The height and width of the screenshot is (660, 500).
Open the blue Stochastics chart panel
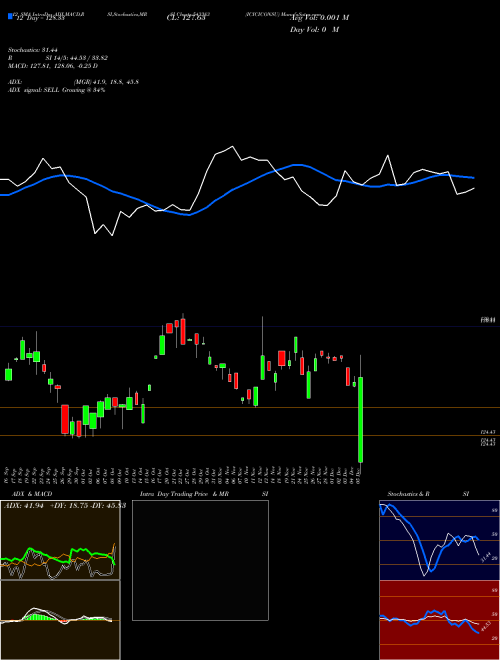[x=439, y=540]
